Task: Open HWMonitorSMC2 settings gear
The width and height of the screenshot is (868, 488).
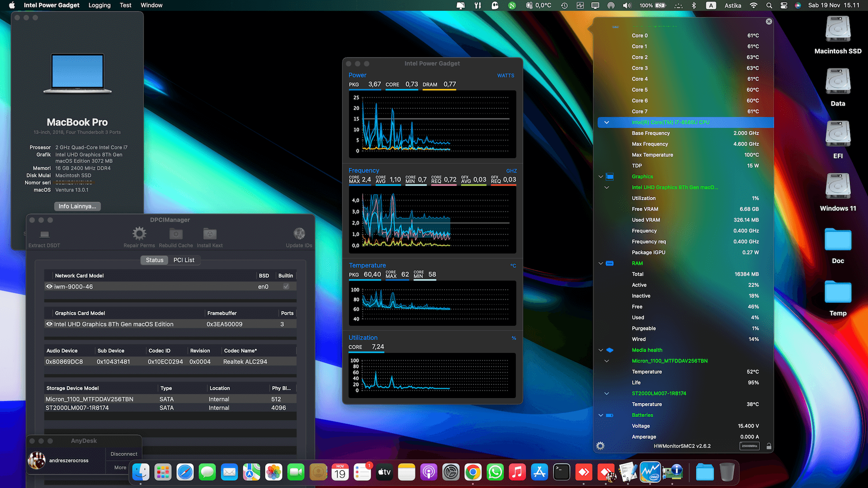Action: point(600,446)
